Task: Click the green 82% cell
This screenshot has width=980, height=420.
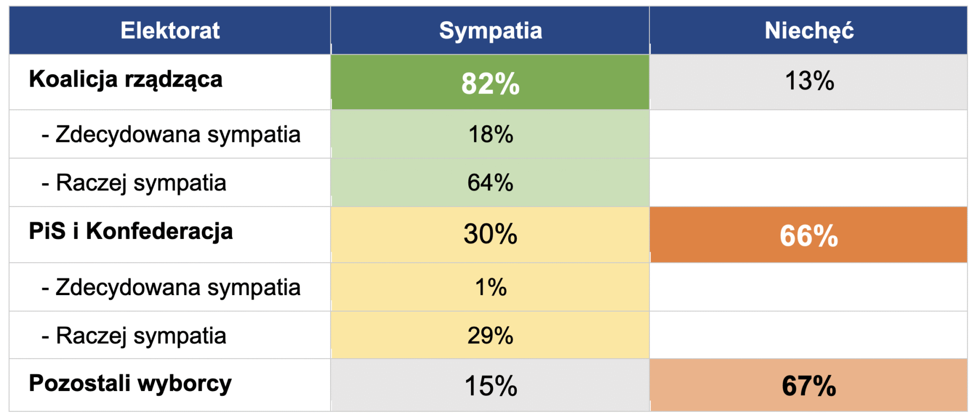Action: 490,83
